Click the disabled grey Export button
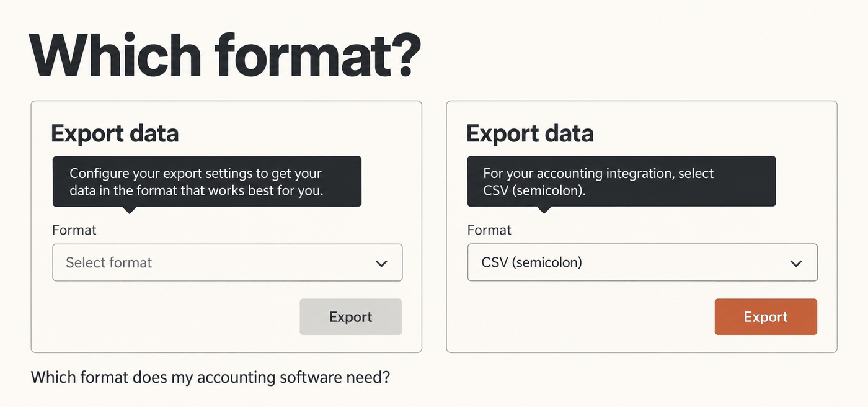 [351, 317]
